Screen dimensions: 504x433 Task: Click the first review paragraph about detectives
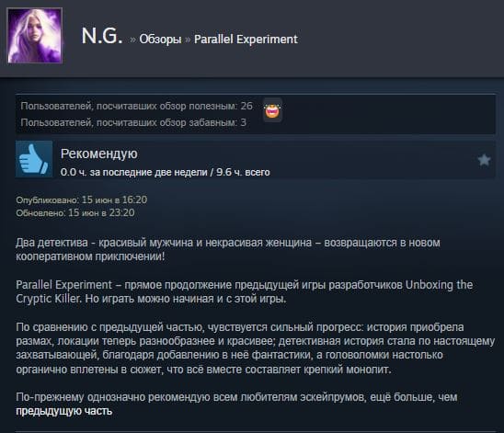(228, 249)
